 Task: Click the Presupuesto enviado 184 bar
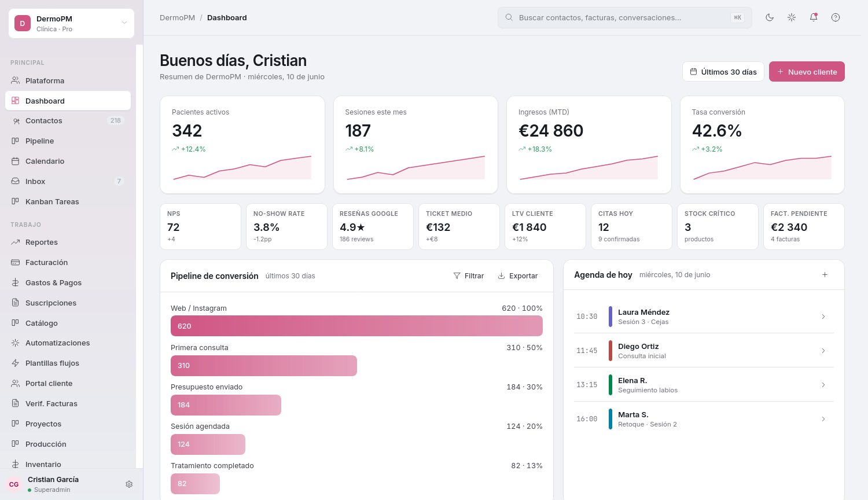[226, 405]
